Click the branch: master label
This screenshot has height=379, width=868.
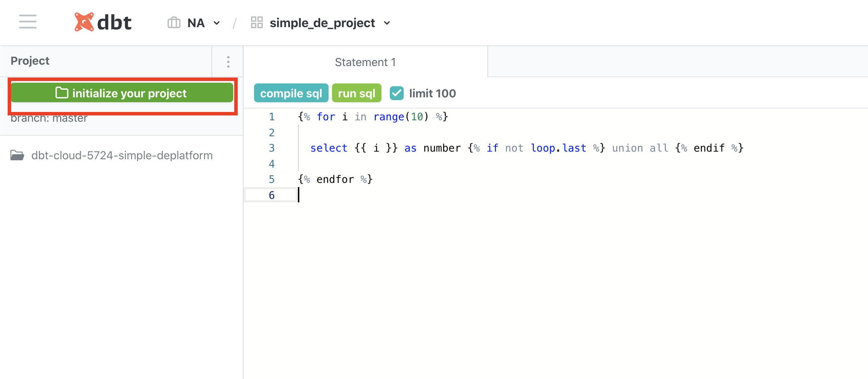(49, 119)
